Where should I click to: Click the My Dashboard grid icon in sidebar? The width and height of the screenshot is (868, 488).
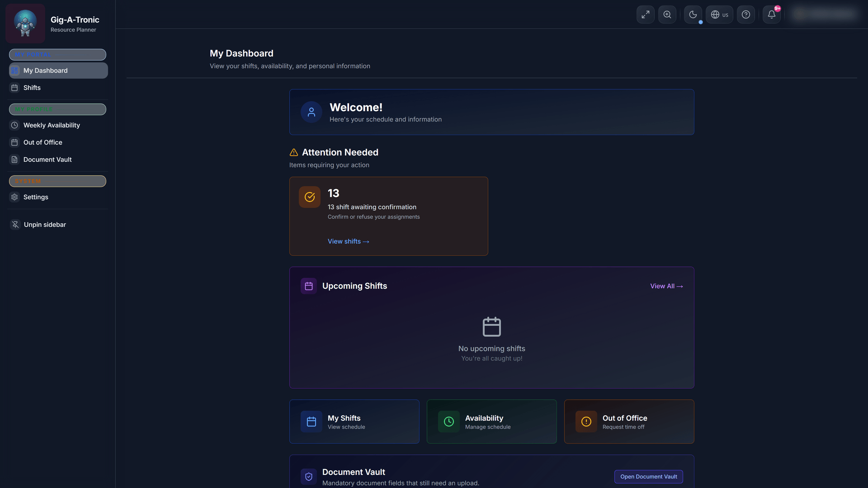pyautogui.click(x=14, y=70)
